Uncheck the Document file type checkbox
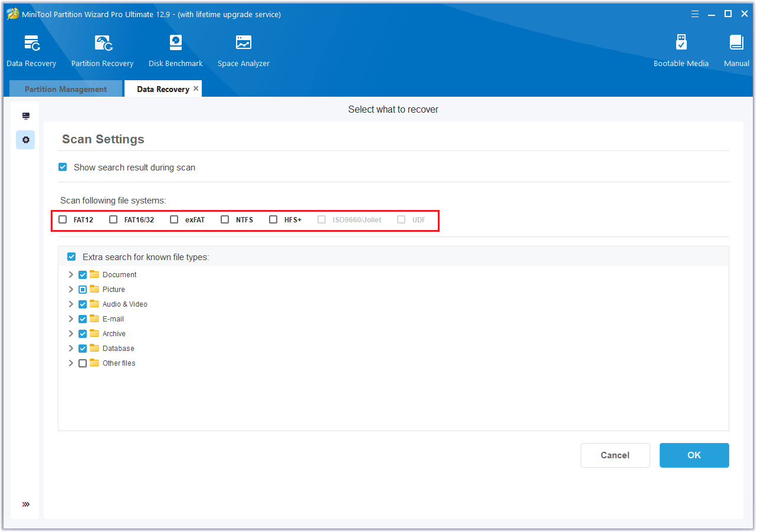Image resolution: width=757 pixels, height=532 pixels. coord(83,275)
